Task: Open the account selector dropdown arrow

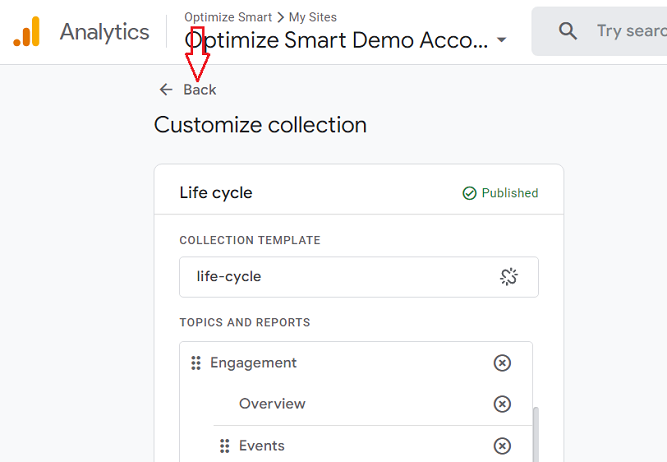Action: (502, 41)
